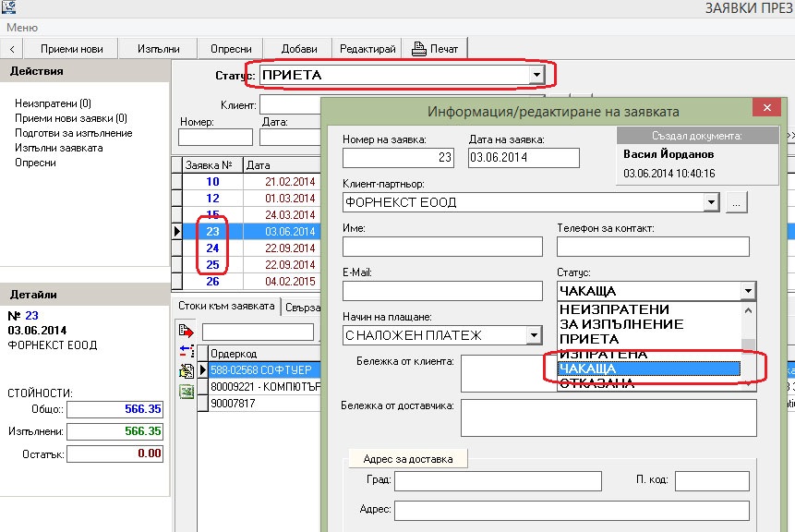Screen dimensions: 795x532
Task: Open the Начин на плащане dropdown
Action: tap(534, 335)
